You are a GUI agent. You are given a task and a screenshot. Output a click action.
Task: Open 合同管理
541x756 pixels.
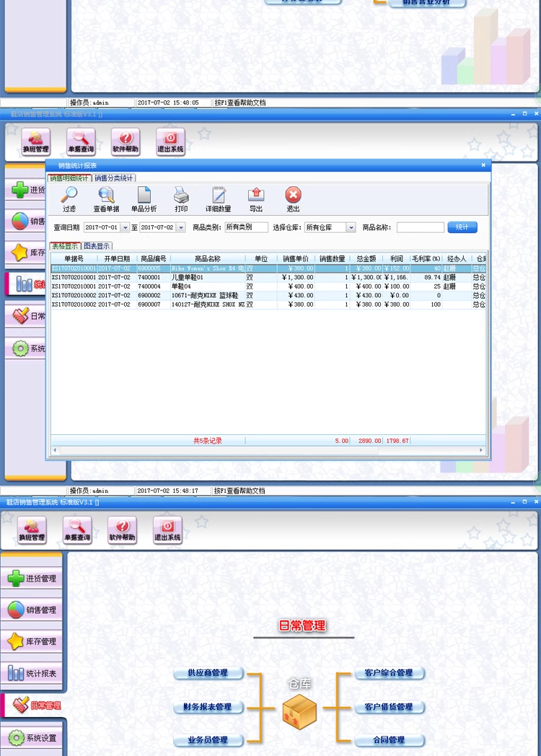coord(389,739)
